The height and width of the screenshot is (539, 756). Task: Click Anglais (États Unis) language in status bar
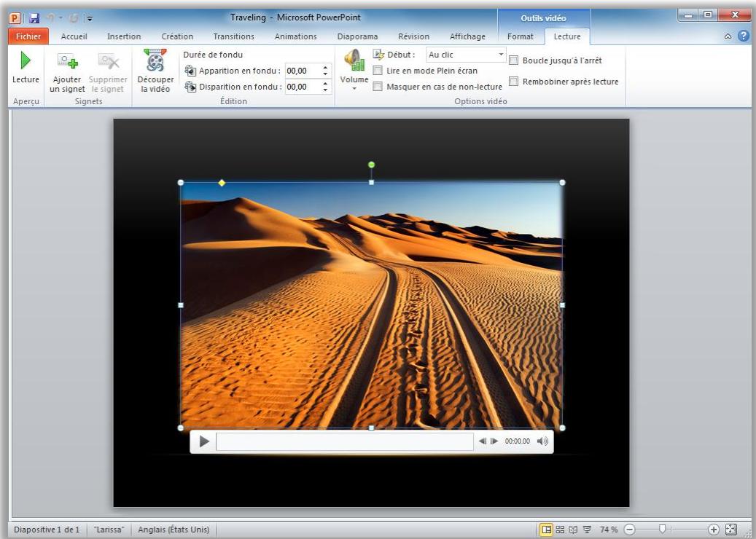(174, 530)
